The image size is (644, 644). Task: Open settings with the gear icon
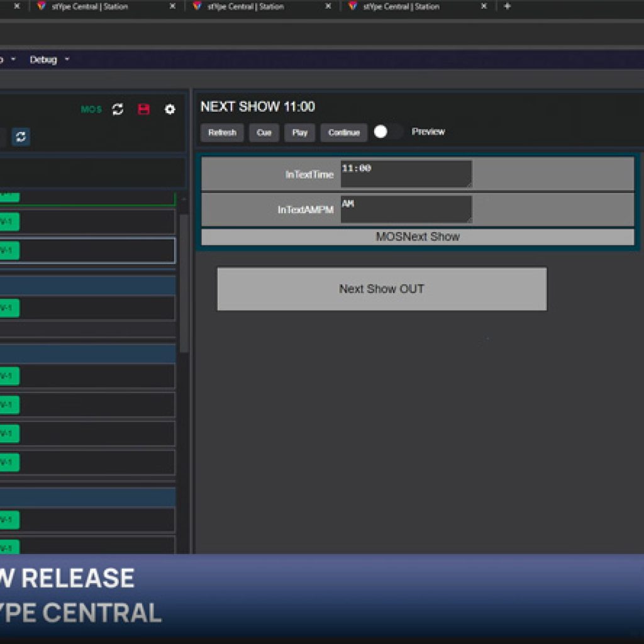[170, 109]
